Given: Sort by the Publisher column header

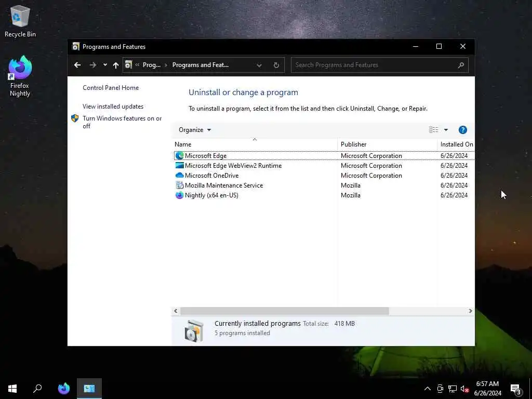Looking at the screenshot, I should 388,144.
